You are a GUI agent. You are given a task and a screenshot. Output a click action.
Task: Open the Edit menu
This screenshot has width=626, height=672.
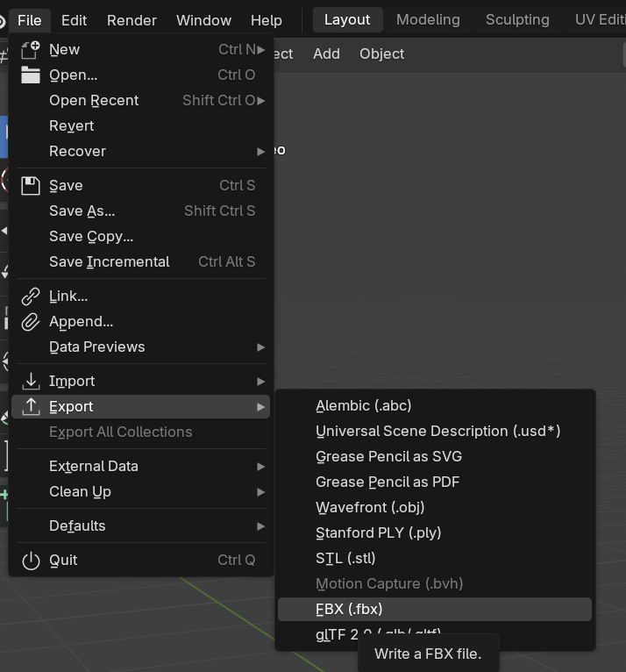pyautogui.click(x=74, y=20)
